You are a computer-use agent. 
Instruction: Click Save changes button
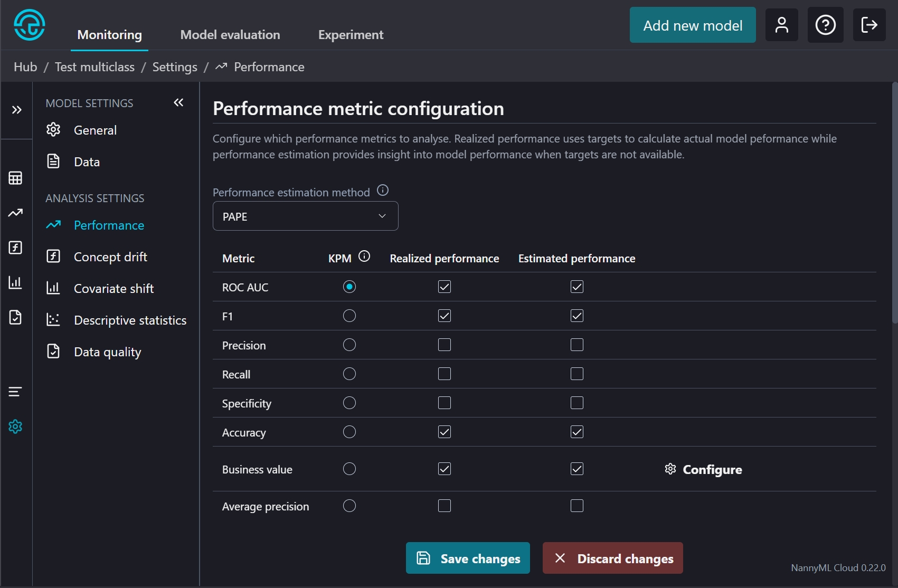[468, 558]
